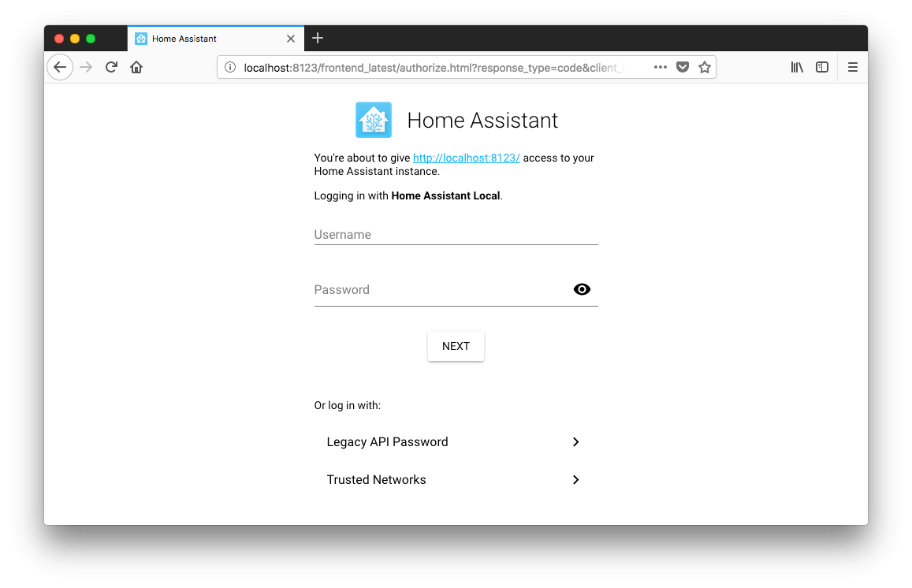Save page to Pocket
This screenshot has width=912, height=588.
(683, 68)
